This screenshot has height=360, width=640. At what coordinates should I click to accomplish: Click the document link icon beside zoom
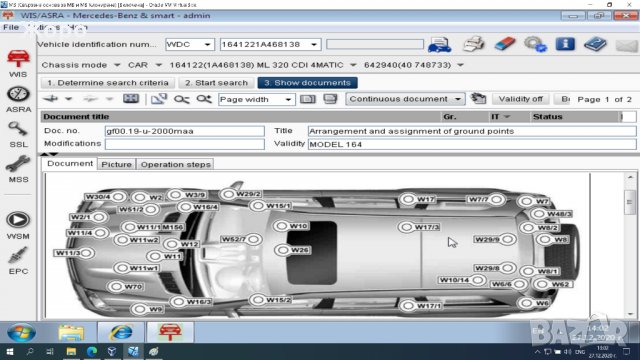pyautogui.click(x=159, y=99)
